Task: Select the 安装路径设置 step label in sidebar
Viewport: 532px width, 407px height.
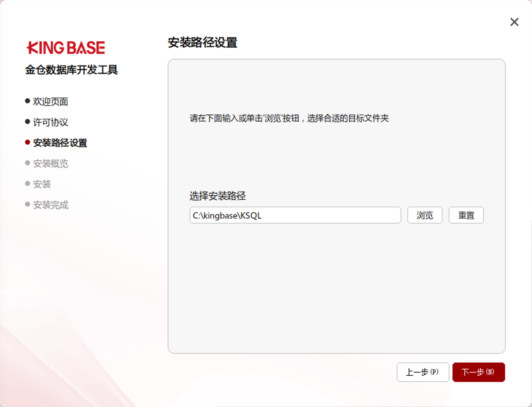Action: [60, 143]
